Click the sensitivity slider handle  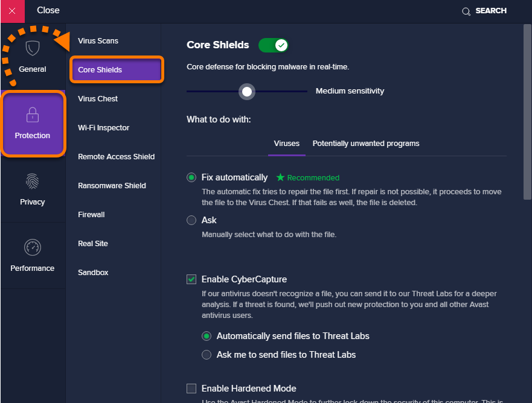point(246,92)
